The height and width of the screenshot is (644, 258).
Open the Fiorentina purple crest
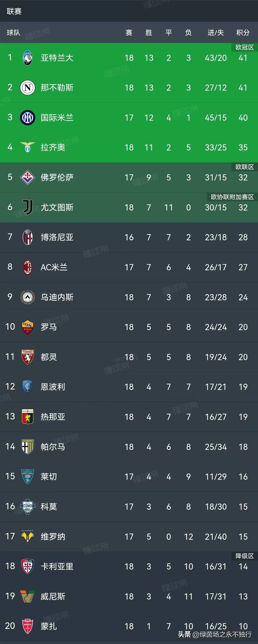point(27,177)
